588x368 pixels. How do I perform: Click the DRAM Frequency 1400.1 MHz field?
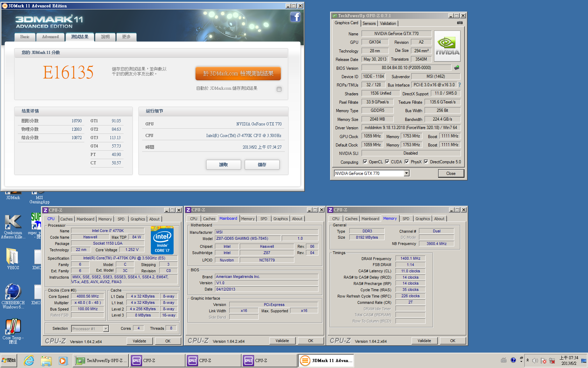point(411,258)
